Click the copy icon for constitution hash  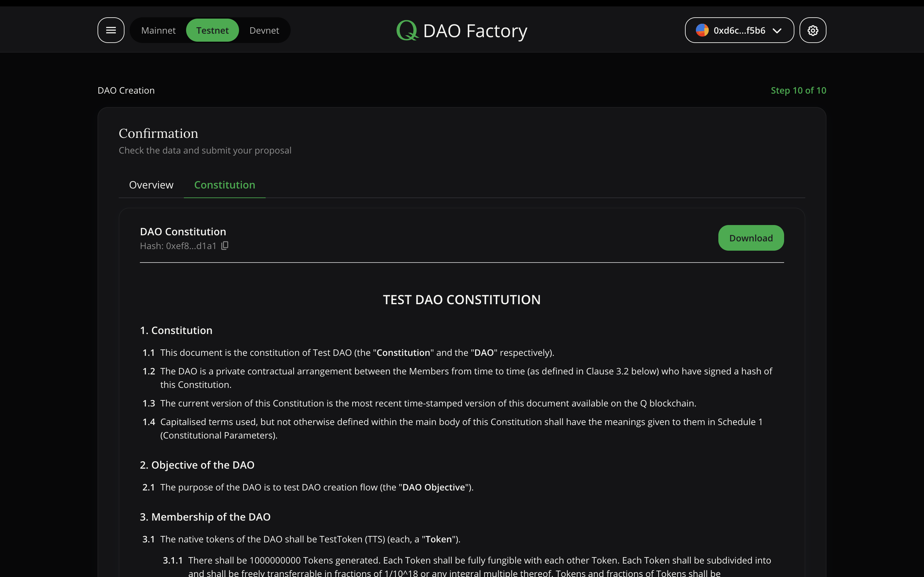[x=224, y=246]
